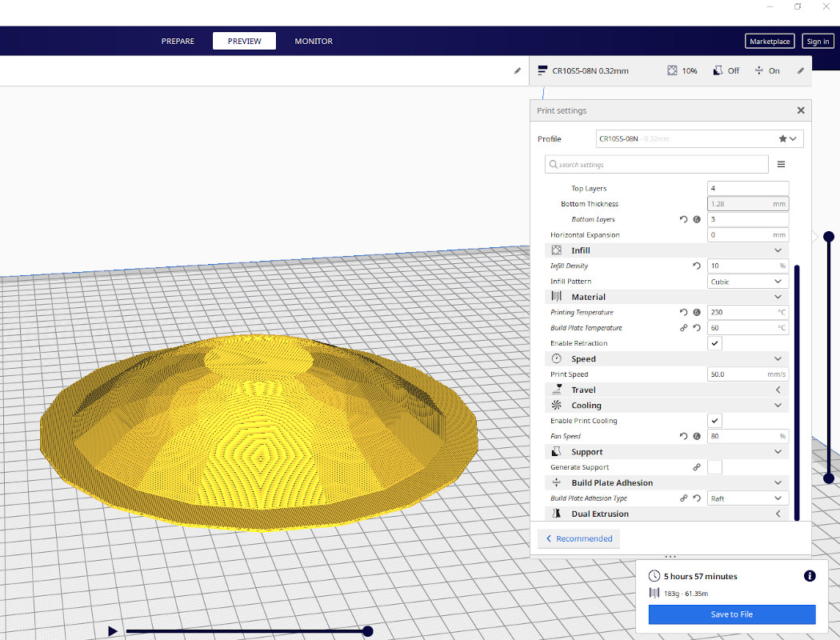
Task: Collapse Build Plate Adhesion section
Action: [x=778, y=482]
